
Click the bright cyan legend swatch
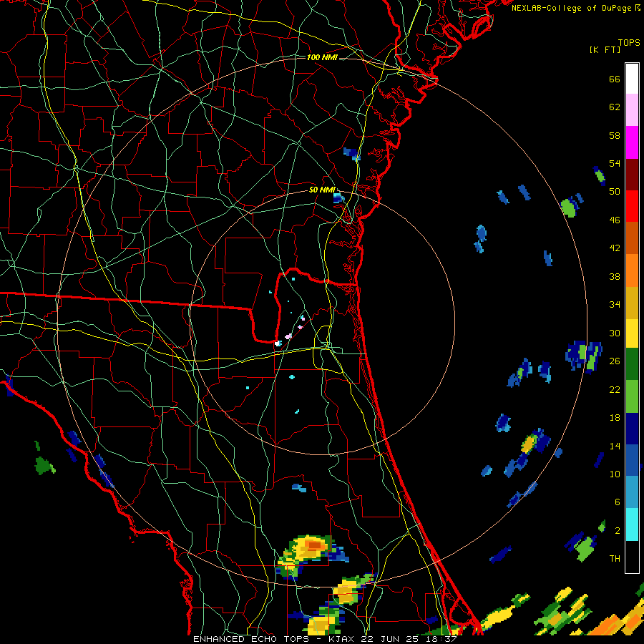click(x=632, y=524)
